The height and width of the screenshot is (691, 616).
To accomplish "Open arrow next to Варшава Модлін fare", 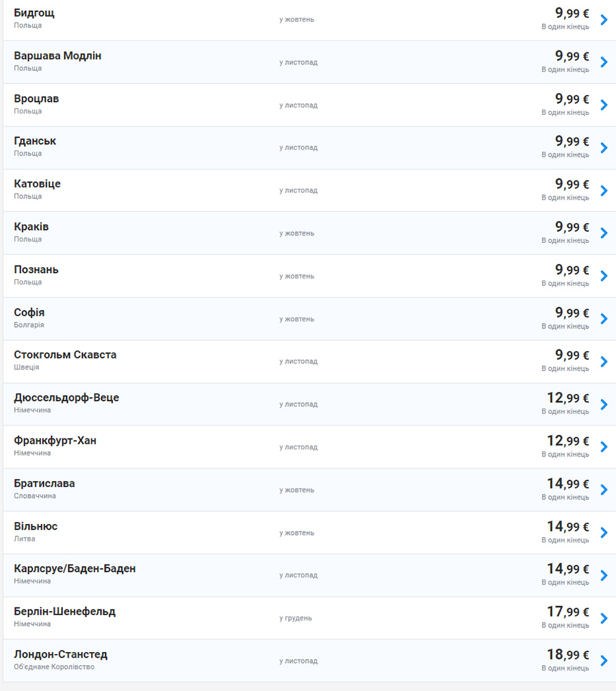I will 604,62.
